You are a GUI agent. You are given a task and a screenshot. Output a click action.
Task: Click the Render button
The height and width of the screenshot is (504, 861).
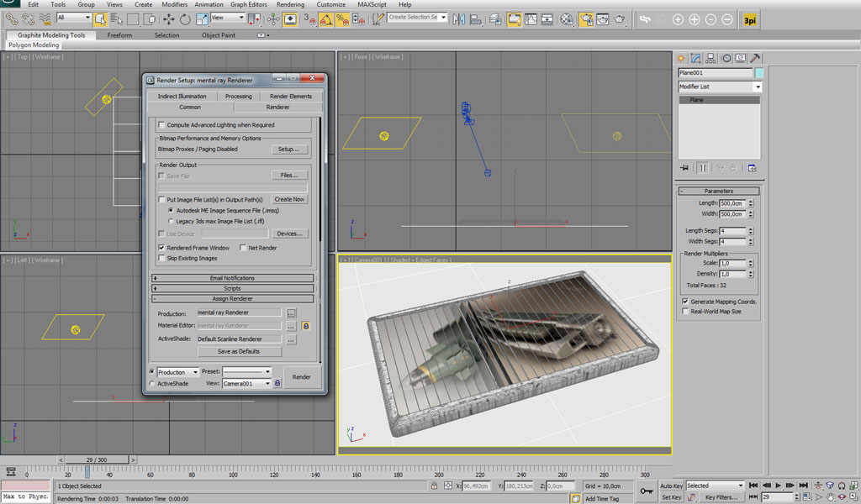[x=302, y=377]
